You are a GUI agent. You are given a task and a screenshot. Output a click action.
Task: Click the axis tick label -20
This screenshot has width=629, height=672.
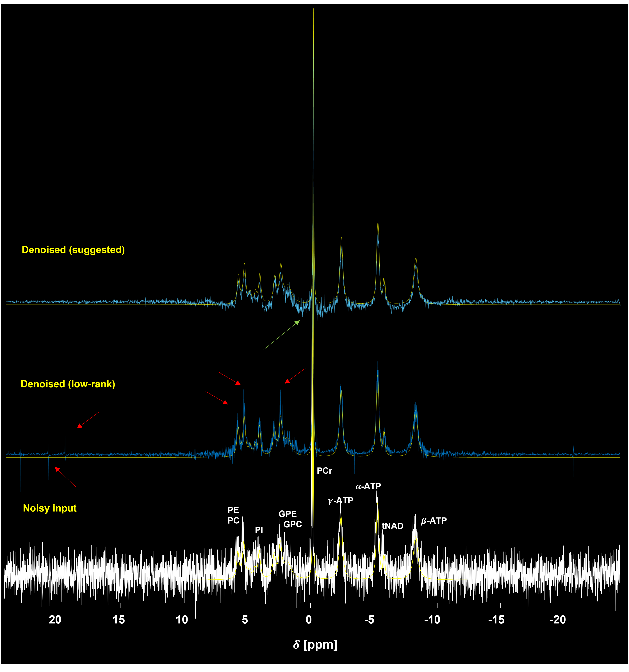pyautogui.click(x=558, y=620)
